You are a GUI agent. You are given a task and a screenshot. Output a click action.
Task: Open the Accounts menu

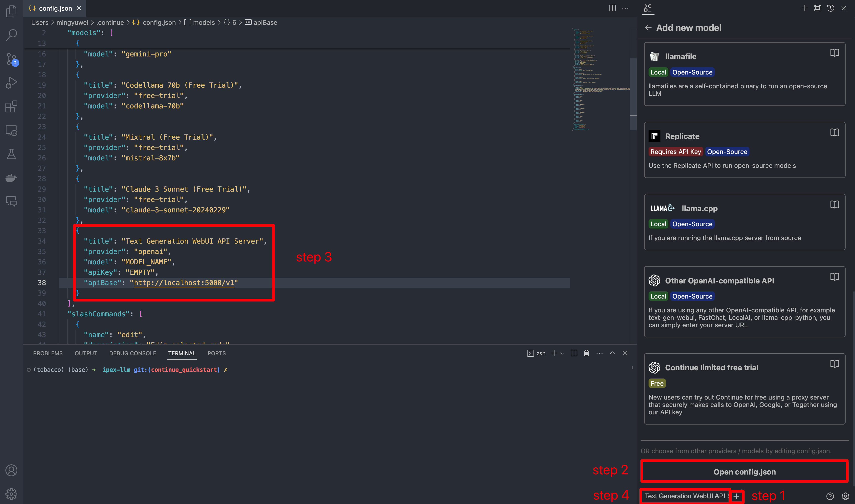coord(11,470)
